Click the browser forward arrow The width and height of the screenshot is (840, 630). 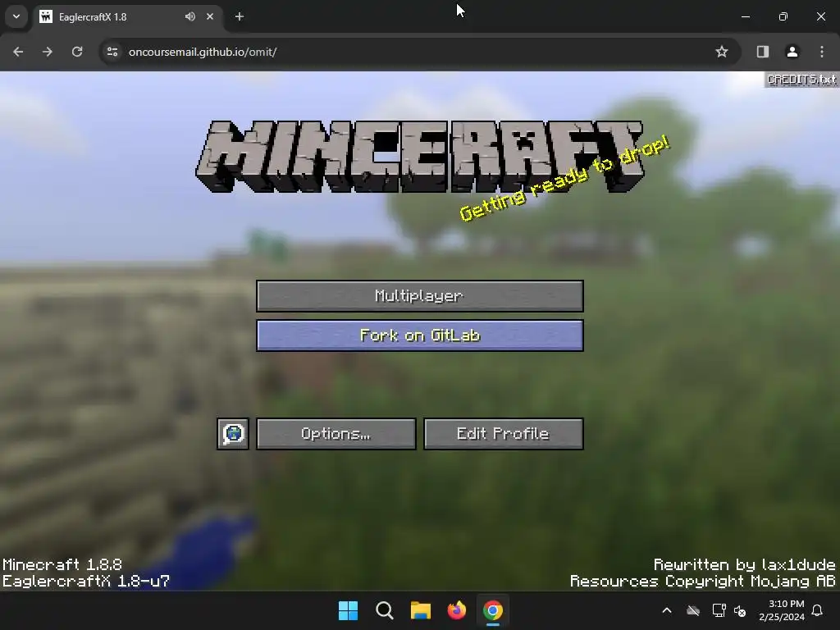48,52
